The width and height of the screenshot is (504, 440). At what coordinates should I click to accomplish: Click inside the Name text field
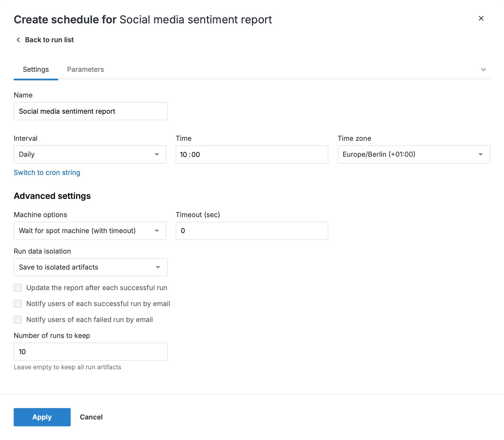90,111
